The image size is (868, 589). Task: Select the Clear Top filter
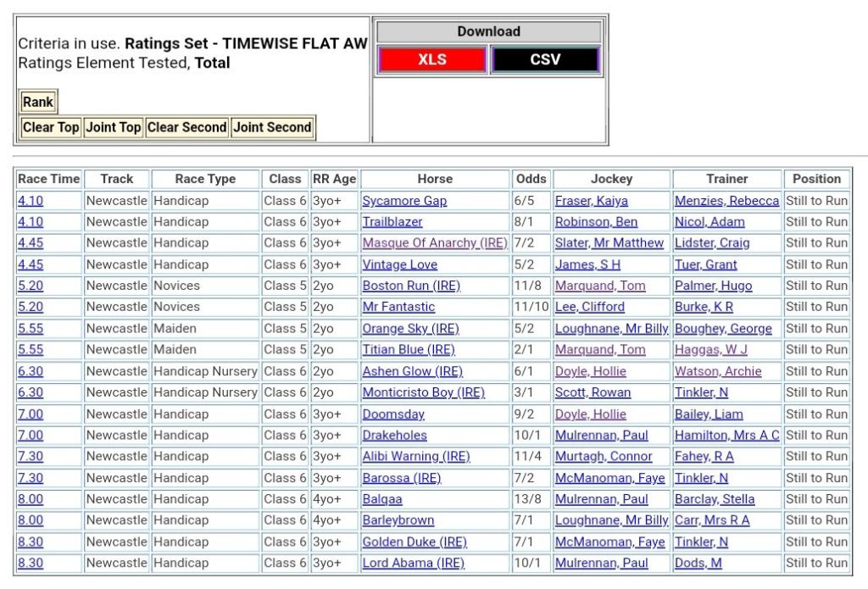[x=51, y=127]
